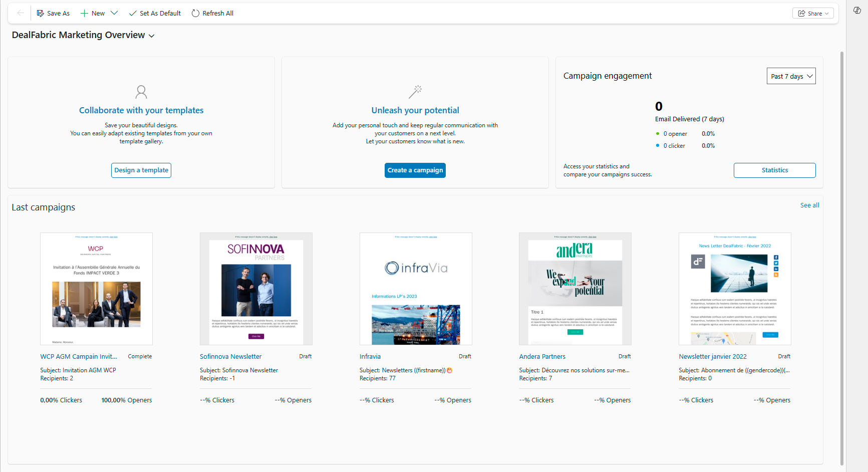The width and height of the screenshot is (868, 472).
Task: Click the person icon above Collaborate
Action: click(x=141, y=92)
